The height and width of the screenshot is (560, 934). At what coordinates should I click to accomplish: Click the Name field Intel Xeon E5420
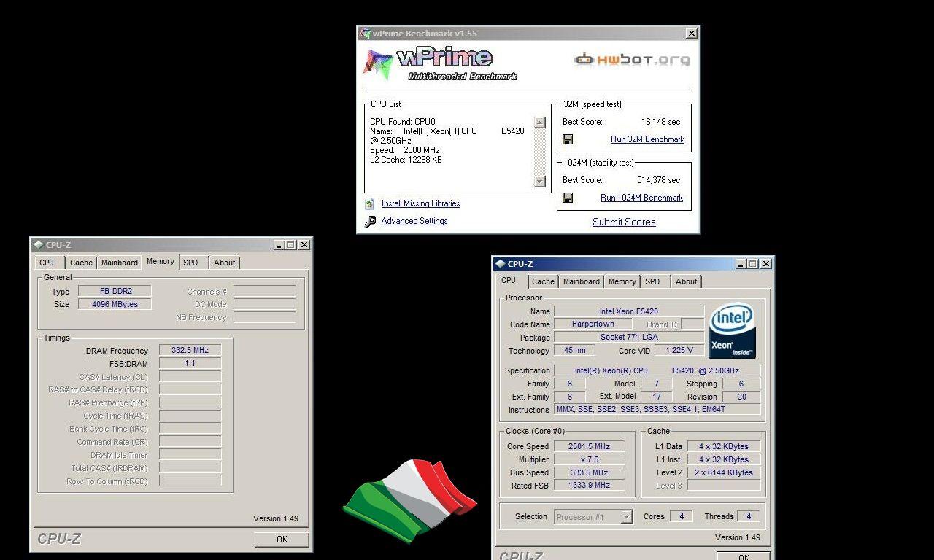pos(629,311)
